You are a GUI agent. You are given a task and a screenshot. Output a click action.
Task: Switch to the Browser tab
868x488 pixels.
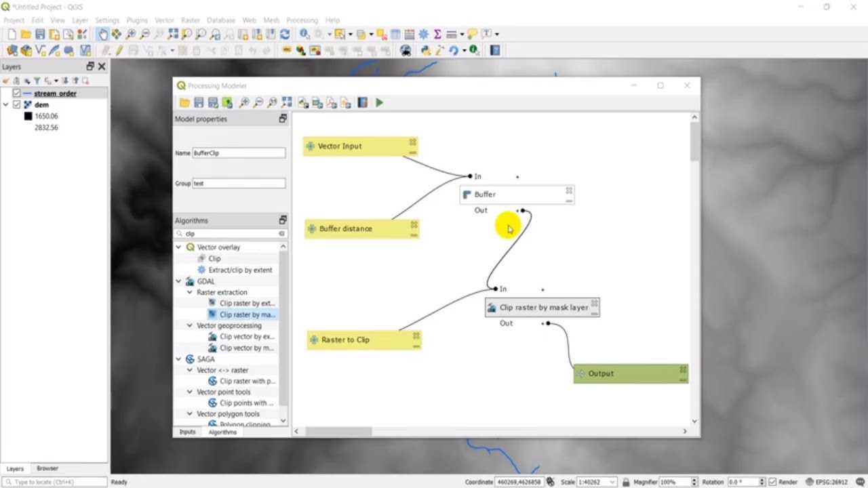pyautogui.click(x=47, y=468)
